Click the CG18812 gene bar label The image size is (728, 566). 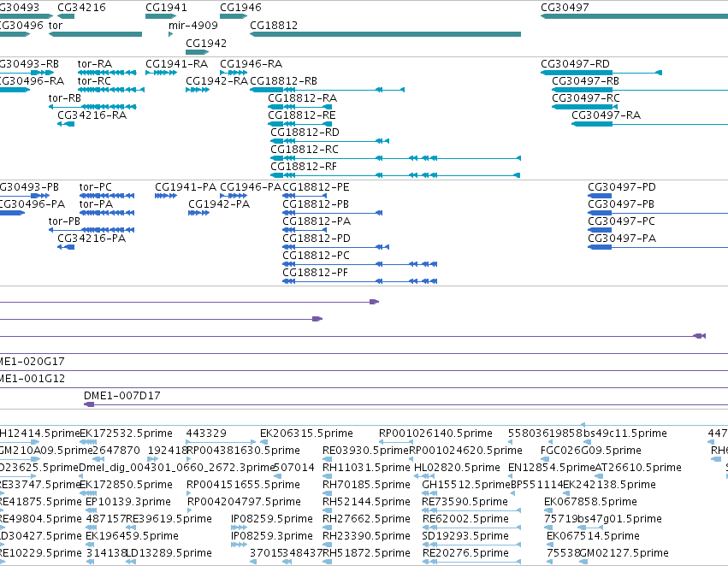click(x=274, y=25)
